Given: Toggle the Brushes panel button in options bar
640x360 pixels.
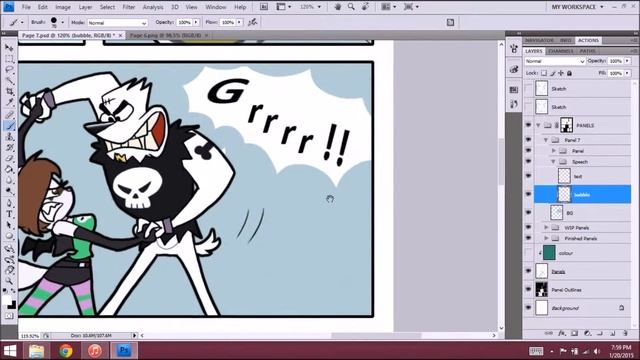Looking at the screenshot, I should [x=450, y=22].
